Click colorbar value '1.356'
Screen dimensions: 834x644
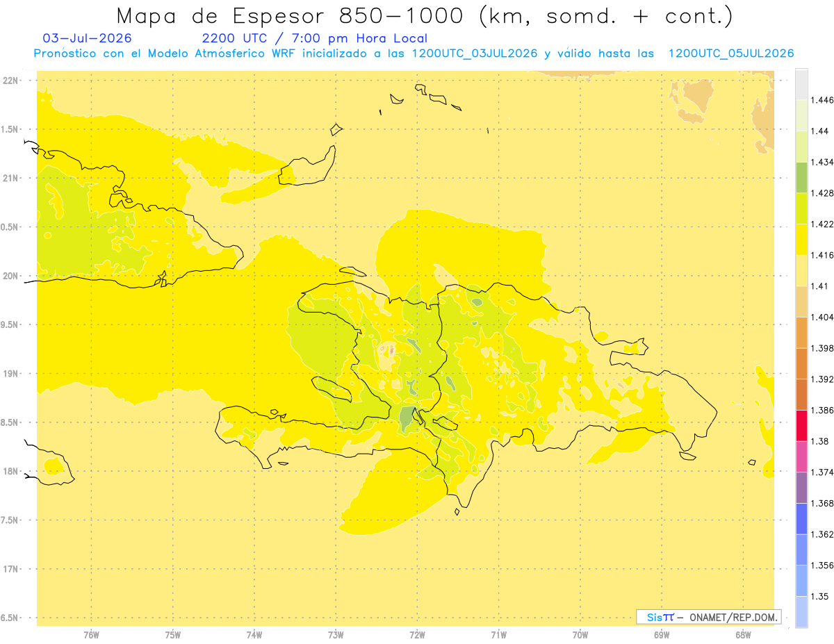click(822, 565)
